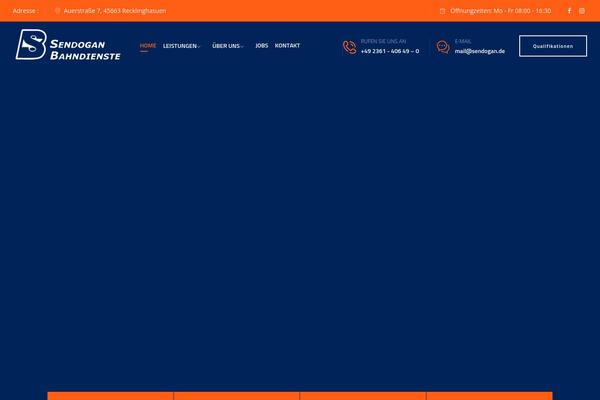The height and width of the screenshot is (400, 600).
Task: Click the orange chat bubble email icon
Action: 443,47
